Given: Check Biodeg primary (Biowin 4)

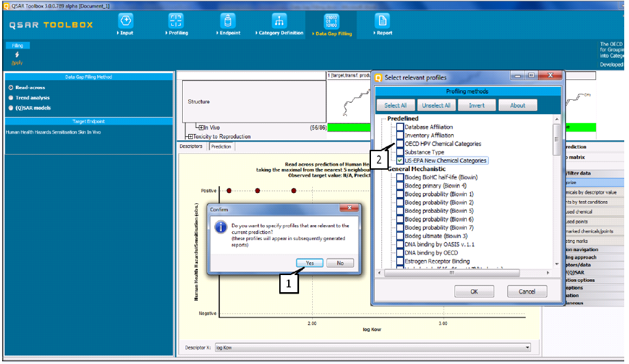Looking at the screenshot, I should [x=400, y=185].
